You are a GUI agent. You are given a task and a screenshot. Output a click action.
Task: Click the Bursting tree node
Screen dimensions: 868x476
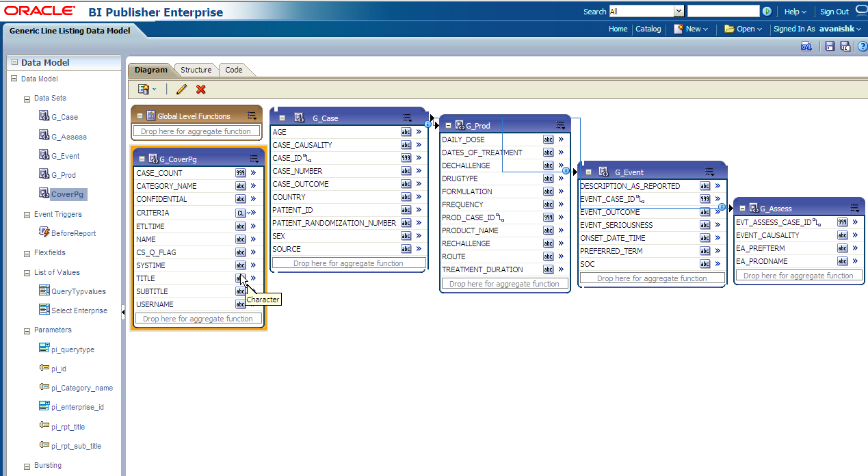pyautogui.click(x=48, y=465)
